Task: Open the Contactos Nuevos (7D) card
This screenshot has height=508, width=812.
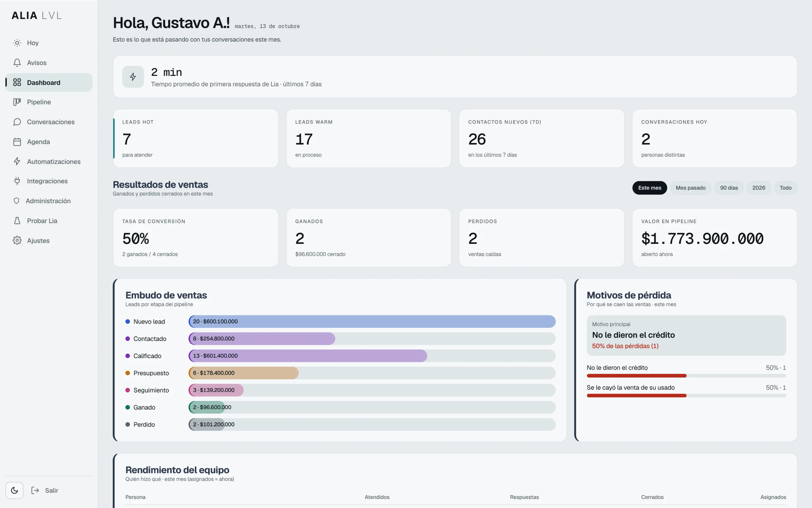Action: [541, 138]
